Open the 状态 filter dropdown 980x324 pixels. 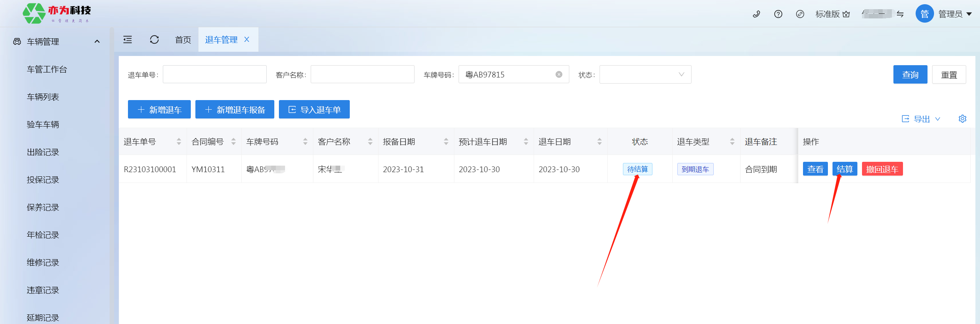click(x=645, y=74)
